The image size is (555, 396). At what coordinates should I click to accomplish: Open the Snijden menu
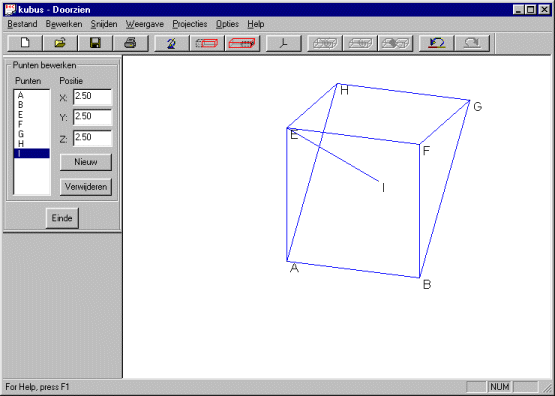(x=104, y=24)
